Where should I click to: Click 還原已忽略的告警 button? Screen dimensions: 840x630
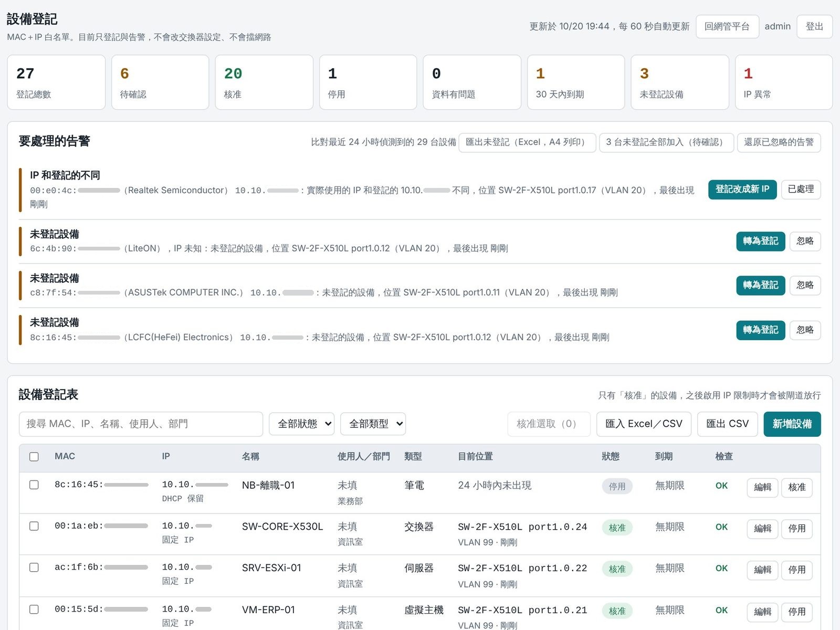point(779,142)
